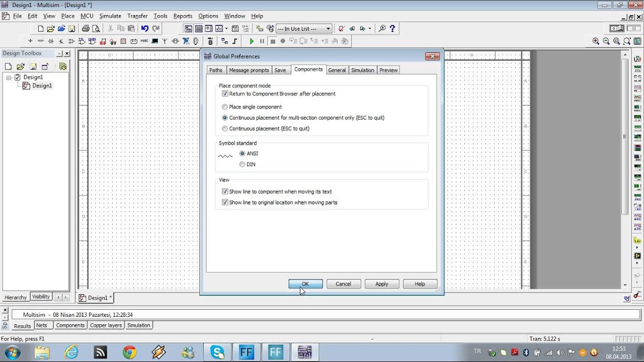Click the Design Toolbox pin arrow button
This screenshot has height=362, width=644.
click(59, 53)
